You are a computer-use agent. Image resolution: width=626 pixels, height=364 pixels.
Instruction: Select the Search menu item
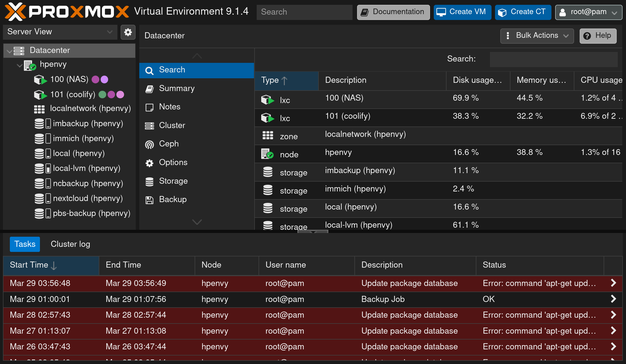click(197, 70)
